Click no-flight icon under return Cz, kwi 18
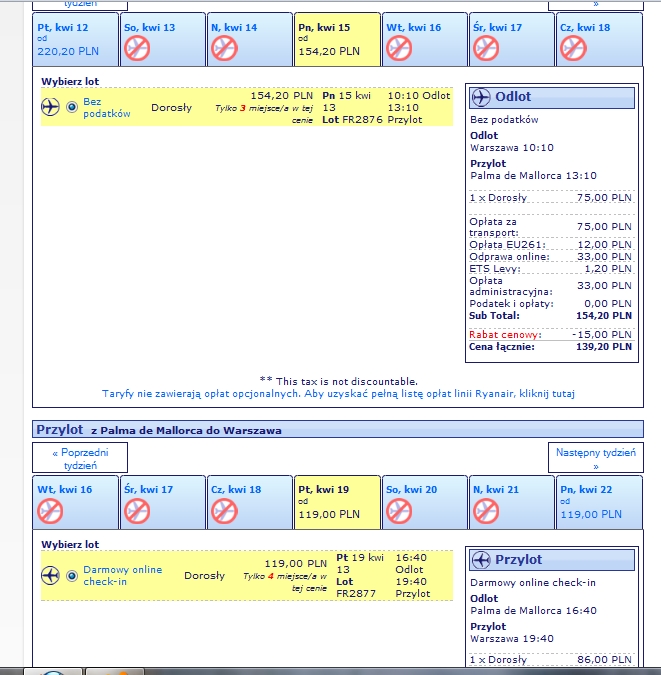The image size is (661, 675). [224, 511]
